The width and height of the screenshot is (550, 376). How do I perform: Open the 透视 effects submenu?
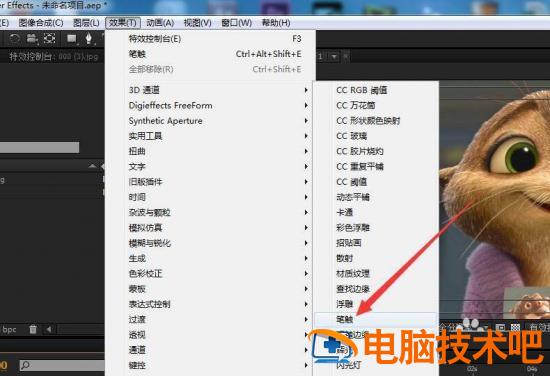[210, 335]
